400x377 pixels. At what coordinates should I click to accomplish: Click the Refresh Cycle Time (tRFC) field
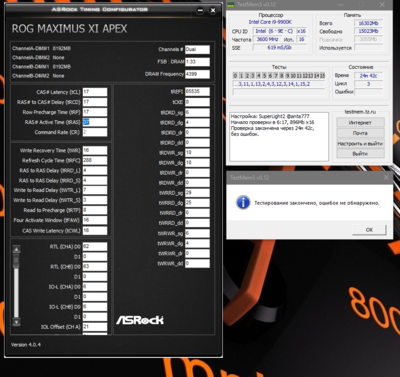[95, 160]
